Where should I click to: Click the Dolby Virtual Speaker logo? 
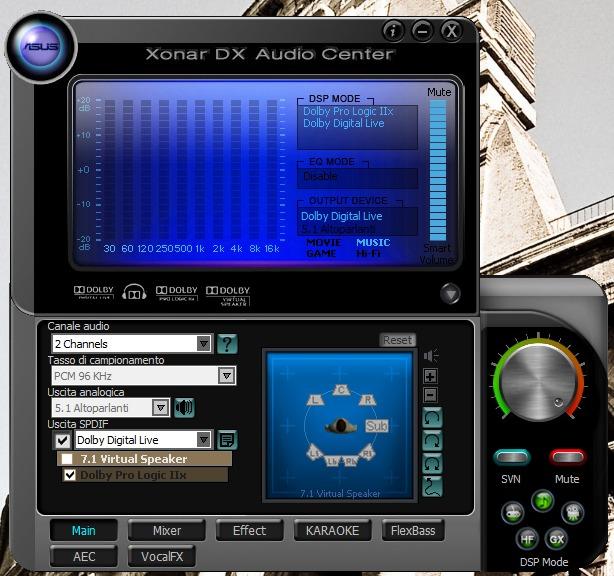[x=228, y=295]
